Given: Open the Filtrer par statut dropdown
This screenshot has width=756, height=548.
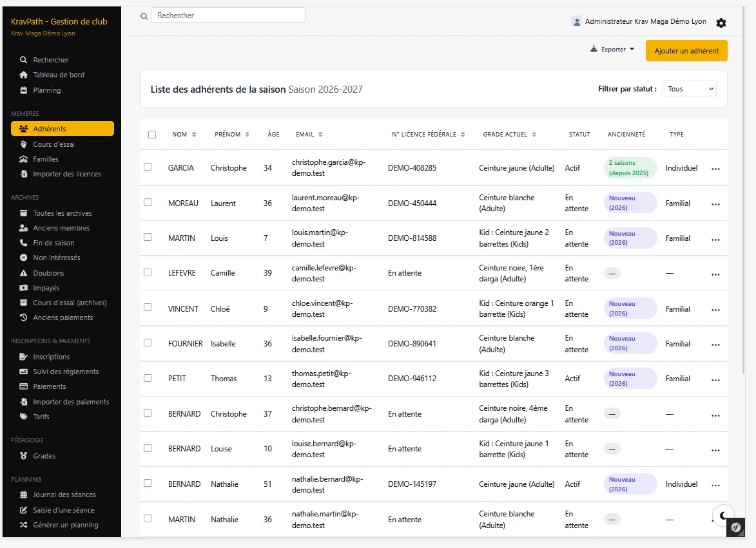Looking at the screenshot, I should pos(689,89).
